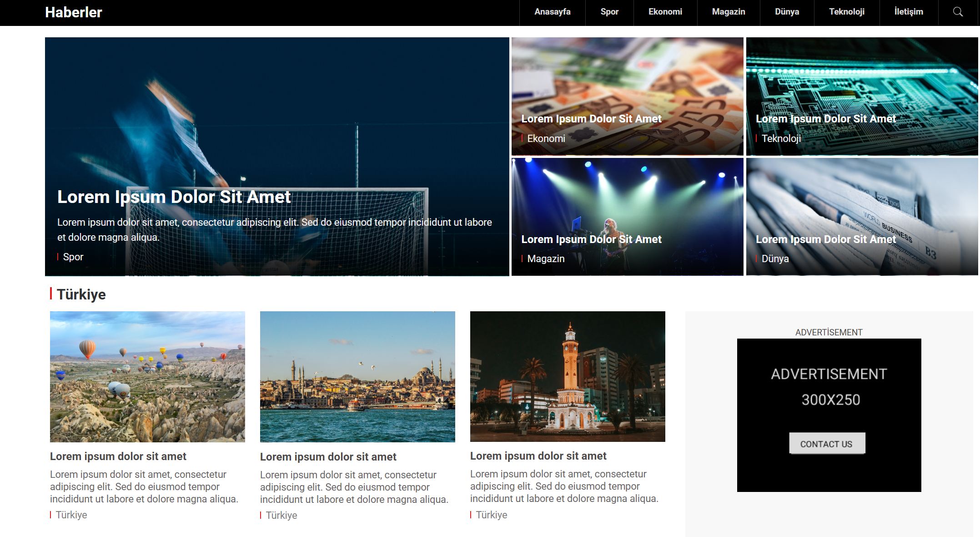Click the search magnifier icon
Screen dimensions: 980x537
(x=958, y=12)
